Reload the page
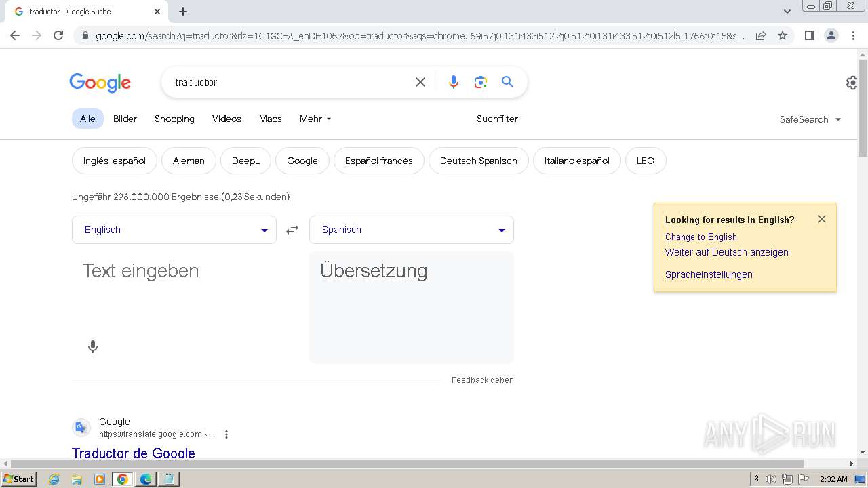Image resolution: width=868 pixels, height=488 pixels. pos(58,35)
